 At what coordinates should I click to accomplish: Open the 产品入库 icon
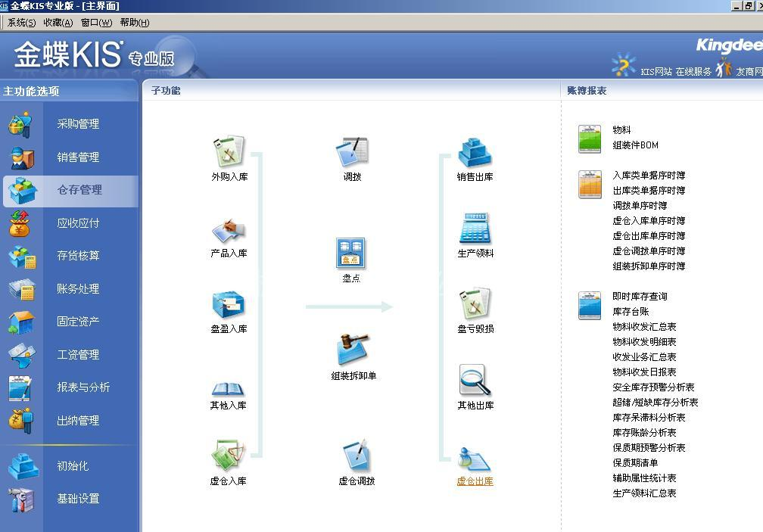click(x=229, y=230)
